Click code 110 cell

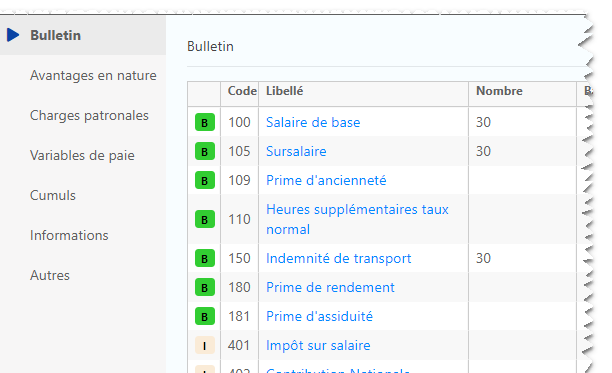pos(239,219)
